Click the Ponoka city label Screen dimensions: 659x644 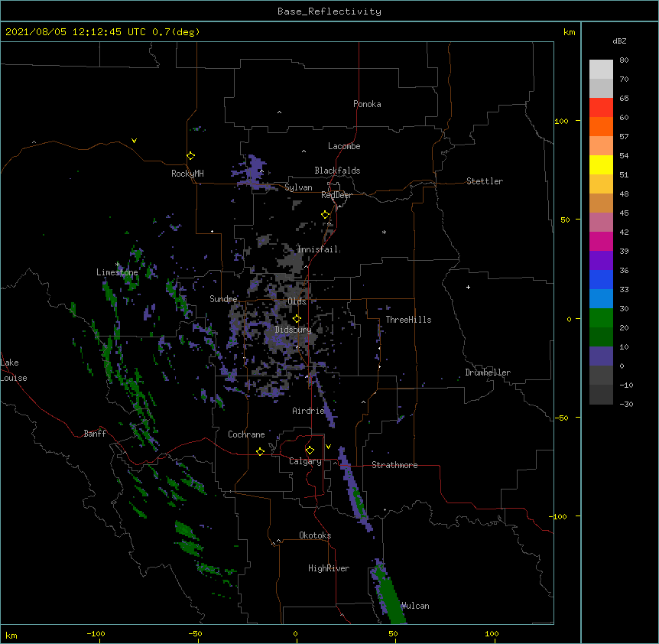[367, 104]
